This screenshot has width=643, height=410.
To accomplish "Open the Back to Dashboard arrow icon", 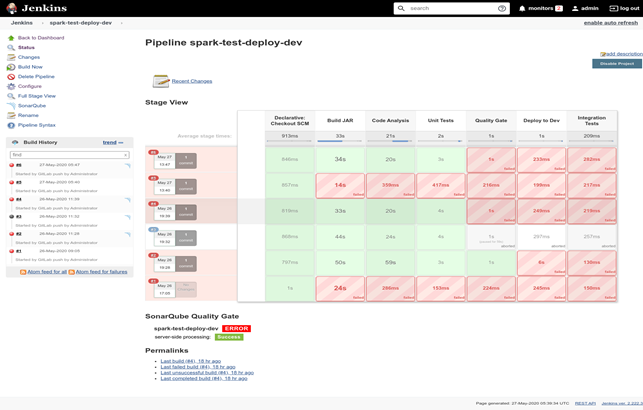I will [x=11, y=38].
